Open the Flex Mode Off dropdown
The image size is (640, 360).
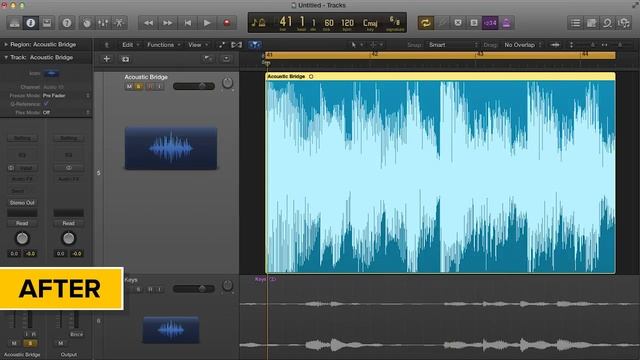point(66,112)
